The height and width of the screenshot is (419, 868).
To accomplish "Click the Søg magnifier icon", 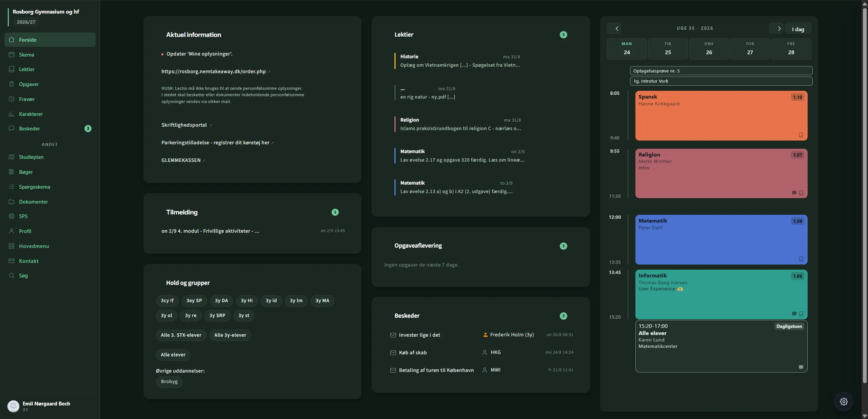I will click(12, 275).
